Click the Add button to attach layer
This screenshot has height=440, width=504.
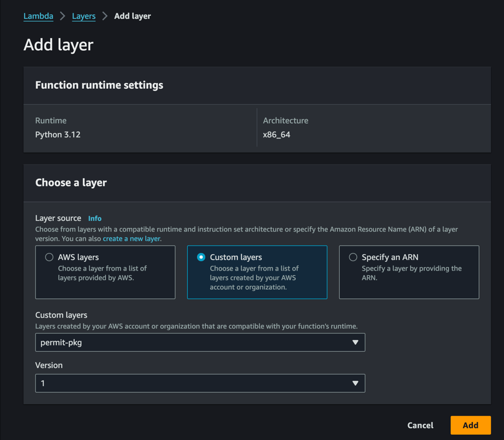pos(471,425)
